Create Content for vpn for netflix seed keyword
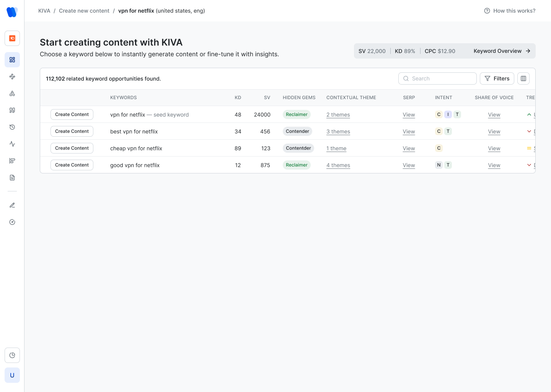The image size is (551, 392). click(x=72, y=114)
